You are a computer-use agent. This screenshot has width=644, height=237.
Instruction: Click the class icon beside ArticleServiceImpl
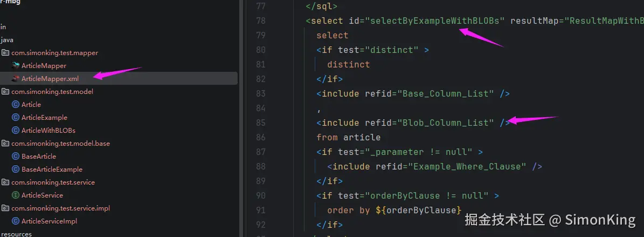(16, 221)
